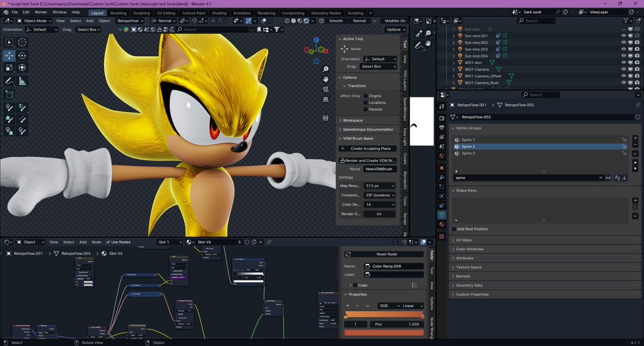Click Render and Create VDM Brush button
The width and height of the screenshot is (644, 346).
(x=368, y=160)
